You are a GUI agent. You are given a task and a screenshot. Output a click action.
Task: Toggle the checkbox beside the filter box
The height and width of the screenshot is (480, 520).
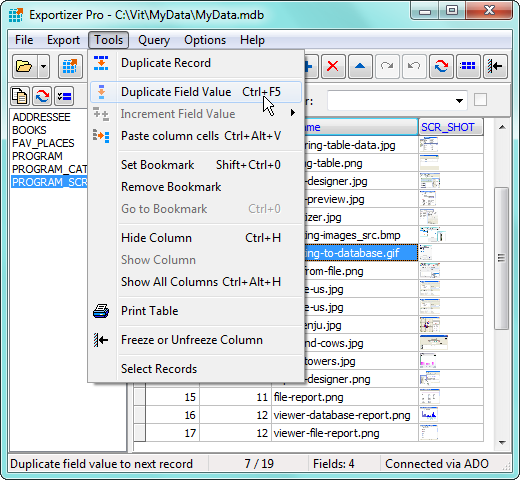[480, 100]
